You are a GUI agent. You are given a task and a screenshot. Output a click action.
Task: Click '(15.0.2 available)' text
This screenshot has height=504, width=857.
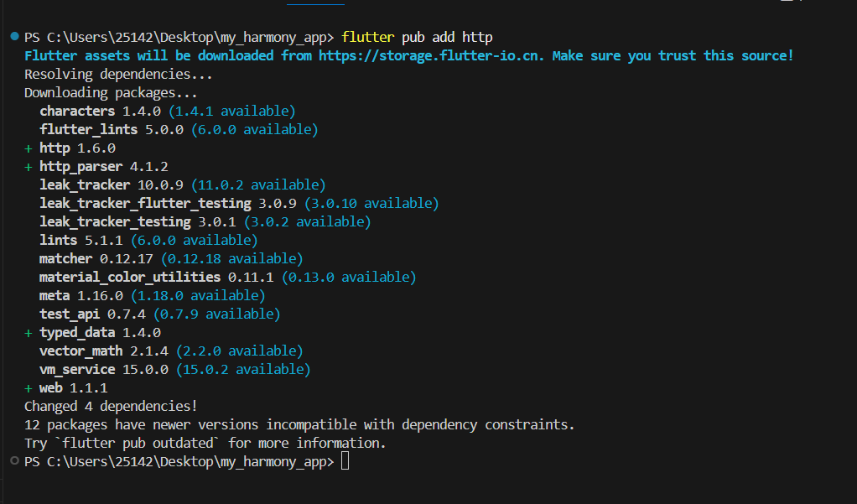click(x=243, y=370)
